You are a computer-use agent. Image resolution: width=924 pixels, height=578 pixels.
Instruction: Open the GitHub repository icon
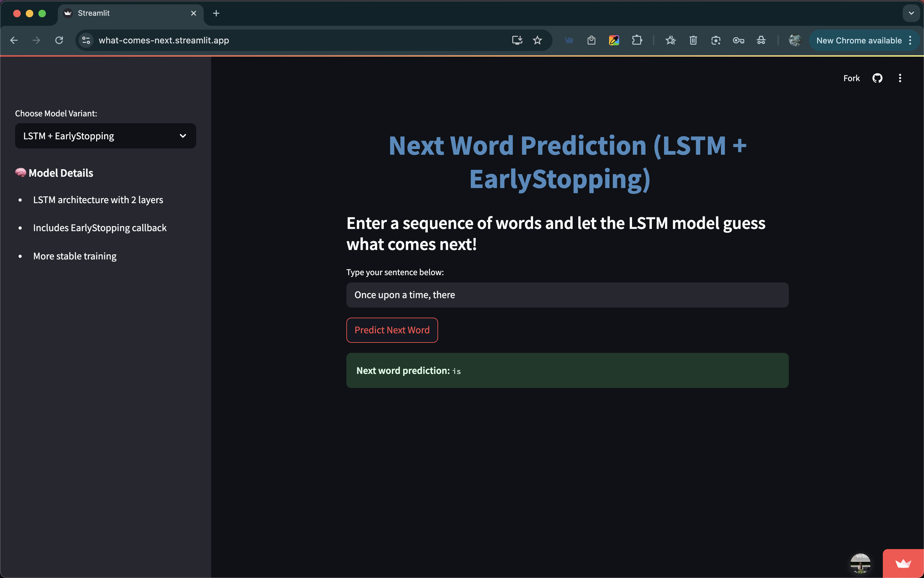pos(877,78)
